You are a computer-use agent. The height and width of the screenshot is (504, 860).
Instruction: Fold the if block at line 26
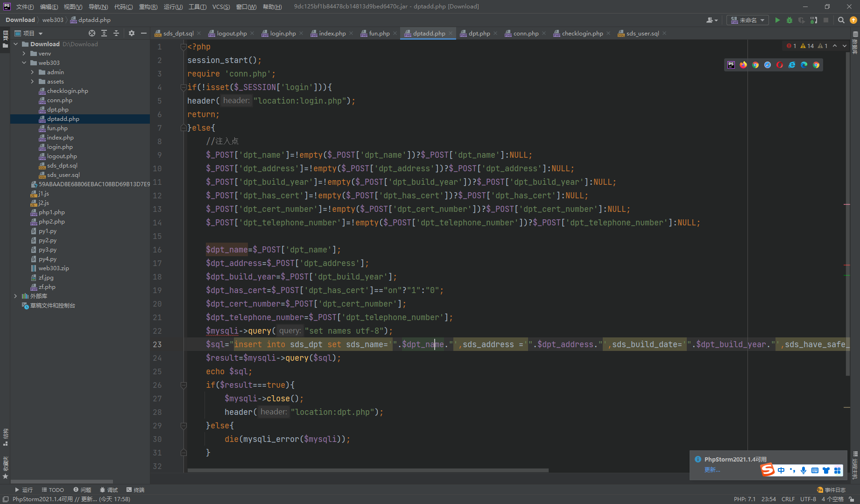pos(183,385)
